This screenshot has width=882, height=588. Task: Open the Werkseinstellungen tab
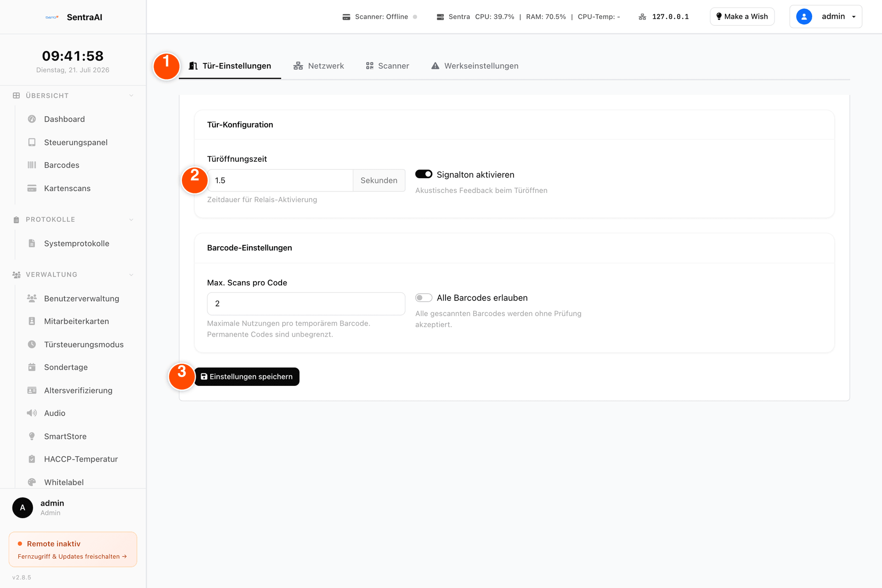pos(475,66)
